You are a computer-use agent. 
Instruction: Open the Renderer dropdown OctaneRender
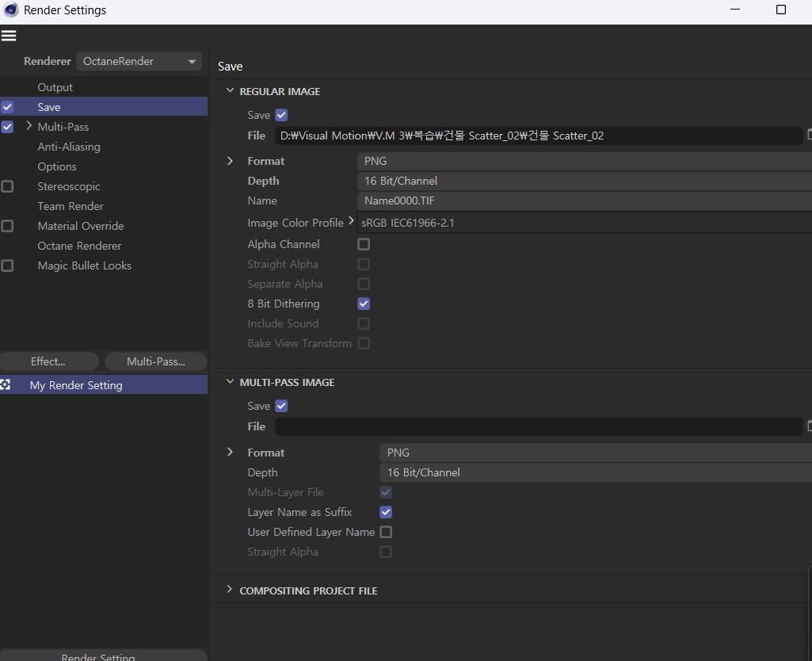tap(139, 61)
